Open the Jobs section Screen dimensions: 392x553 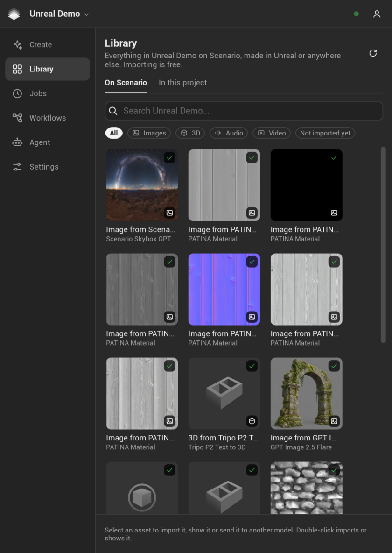(x=48, y=93)
